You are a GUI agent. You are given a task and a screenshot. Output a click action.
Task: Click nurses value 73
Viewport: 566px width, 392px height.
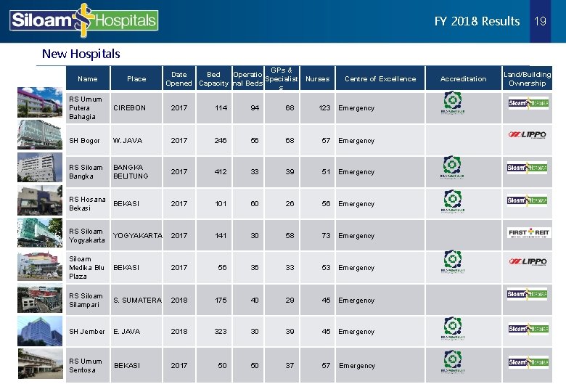327,235
